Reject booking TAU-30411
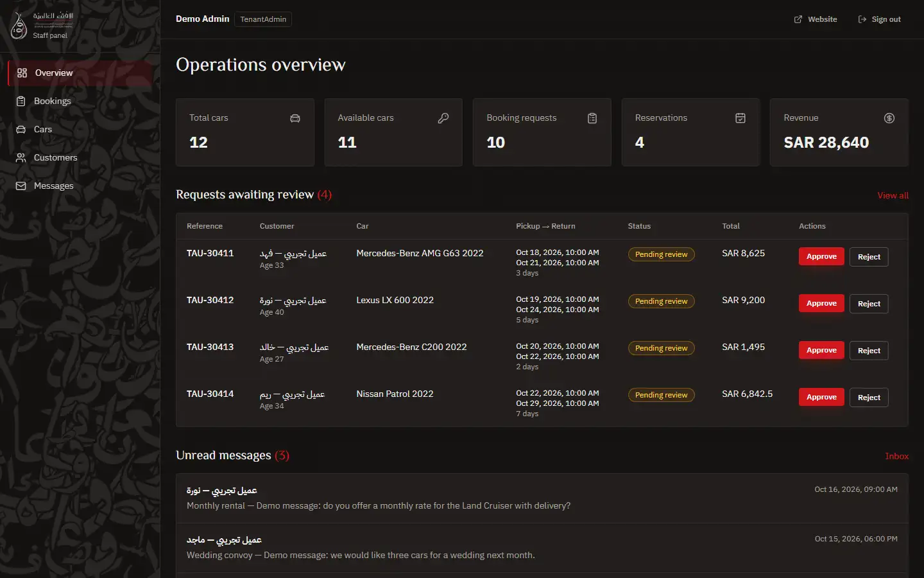The height and width of the screenshot is (578, 924). (869, 257)
